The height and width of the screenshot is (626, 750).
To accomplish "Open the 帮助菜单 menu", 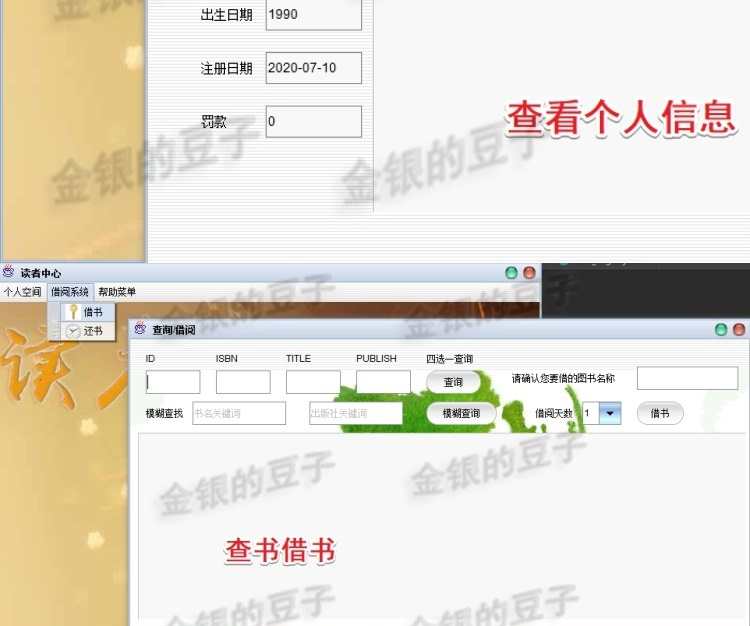I will 117,291.
